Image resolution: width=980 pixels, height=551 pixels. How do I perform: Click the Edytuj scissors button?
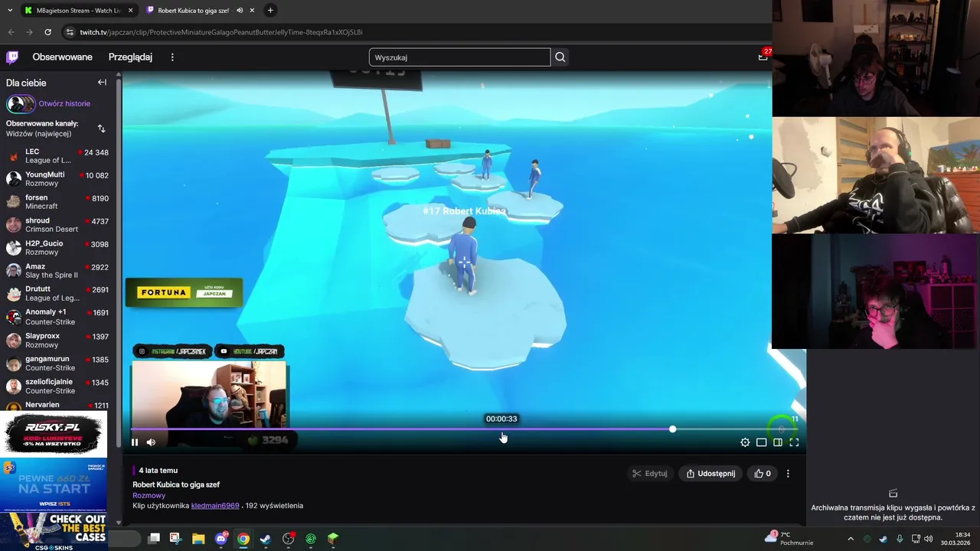point(649,474)
